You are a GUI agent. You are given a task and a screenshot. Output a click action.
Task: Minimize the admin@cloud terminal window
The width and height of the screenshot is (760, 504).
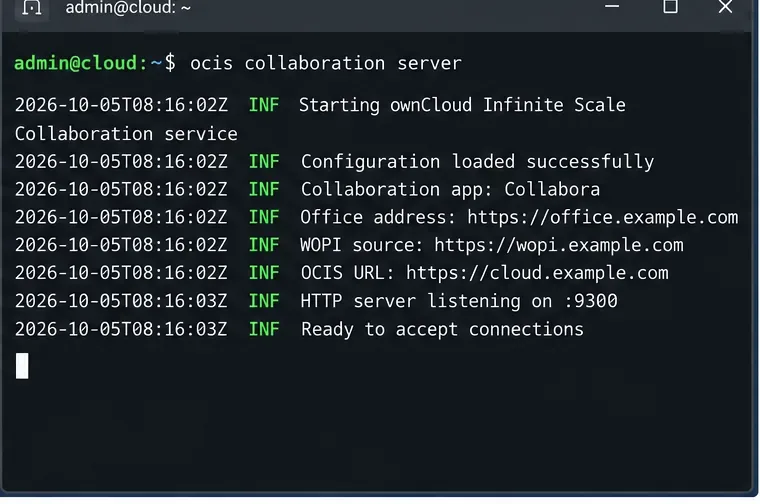[x=612, y=6]
